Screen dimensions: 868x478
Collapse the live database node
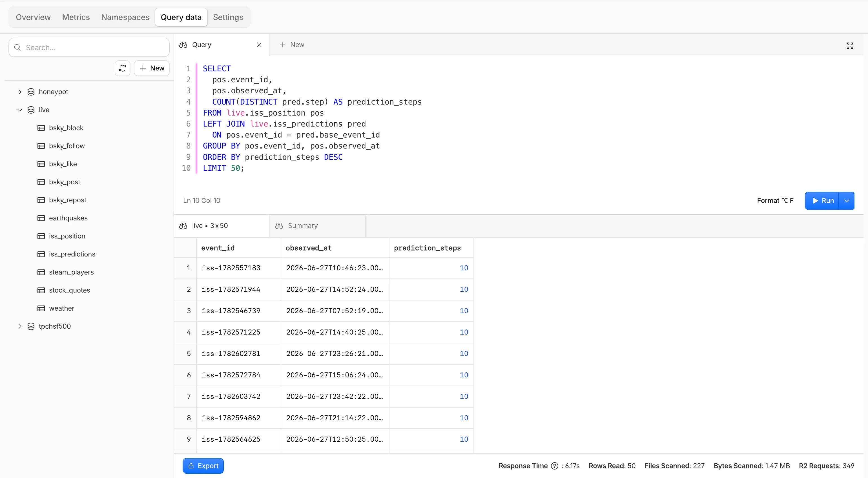point(19,110)
